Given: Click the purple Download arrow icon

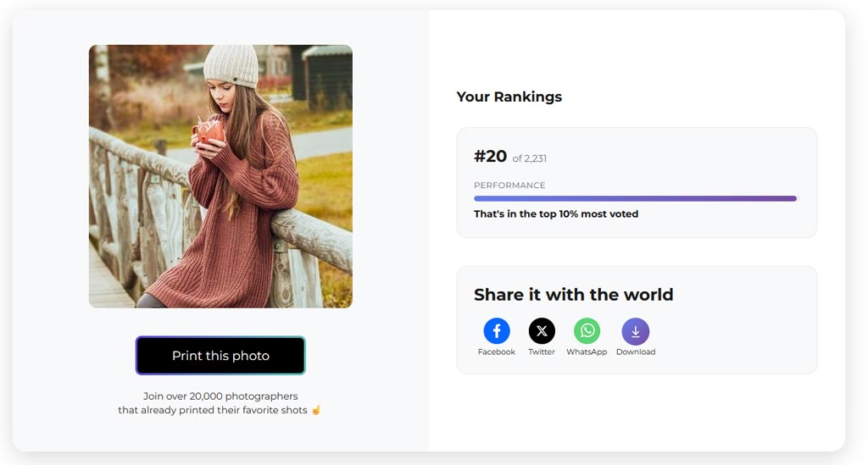Looking at the screenshot, I should [x=636, y=331].
